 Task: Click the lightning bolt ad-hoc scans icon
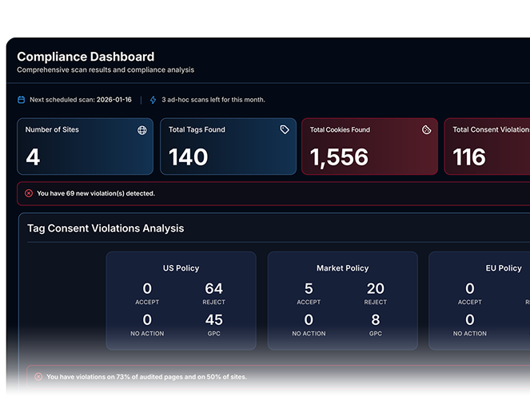(x=153, y=100)
